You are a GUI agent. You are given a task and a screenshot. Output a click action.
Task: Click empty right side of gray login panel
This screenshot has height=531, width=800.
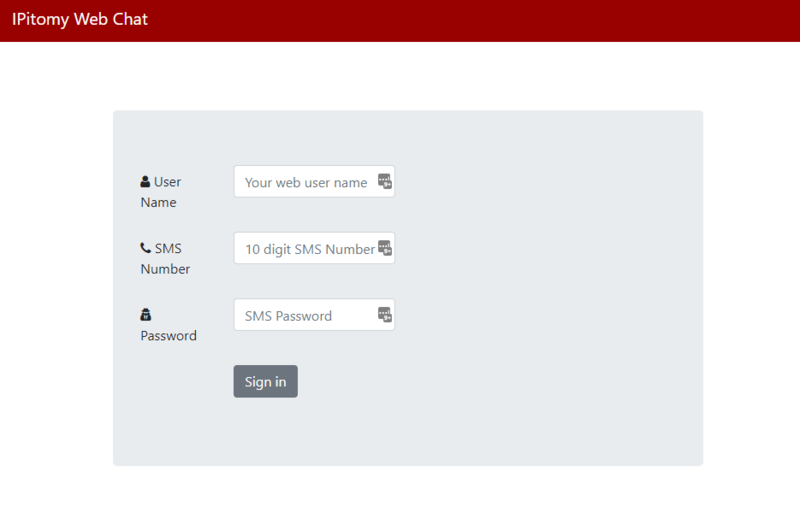(560, 280)
